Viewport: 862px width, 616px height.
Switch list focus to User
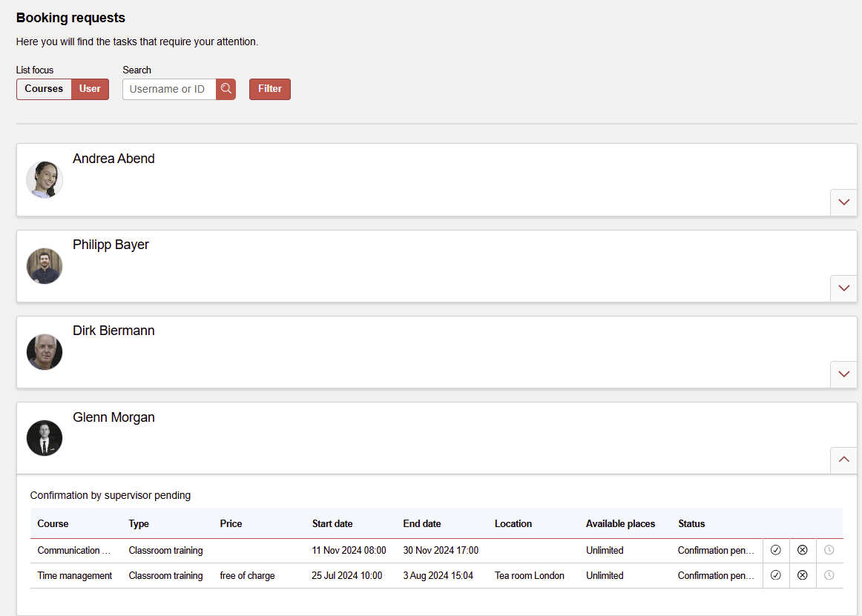pyautogui.click(x=90, y=89)
